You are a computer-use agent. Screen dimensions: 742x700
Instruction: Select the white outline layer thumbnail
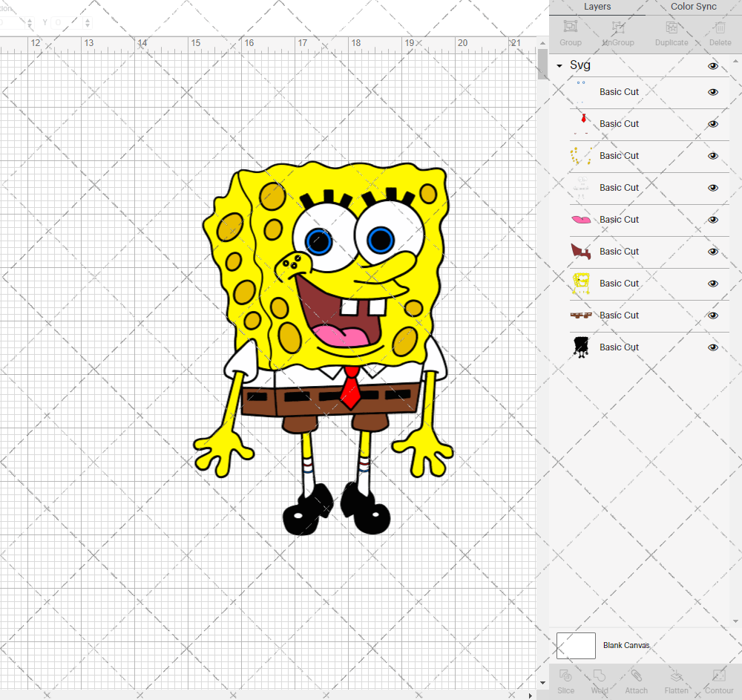(581, 188)
